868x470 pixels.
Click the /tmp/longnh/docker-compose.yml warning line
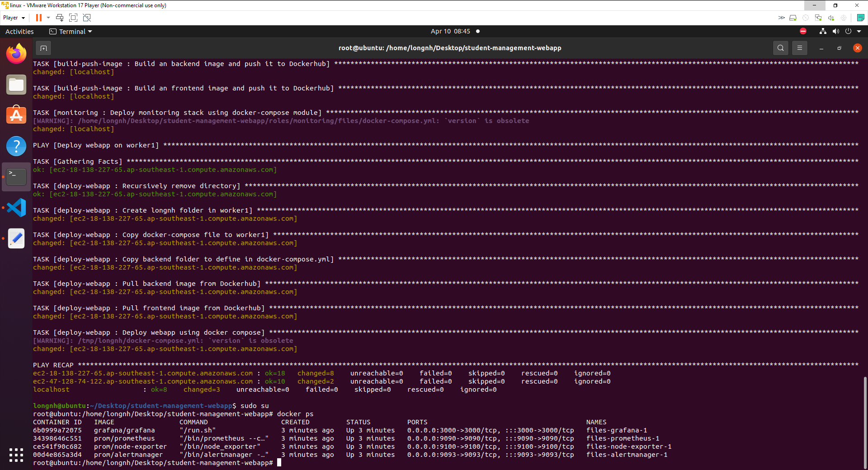[163, 341]
